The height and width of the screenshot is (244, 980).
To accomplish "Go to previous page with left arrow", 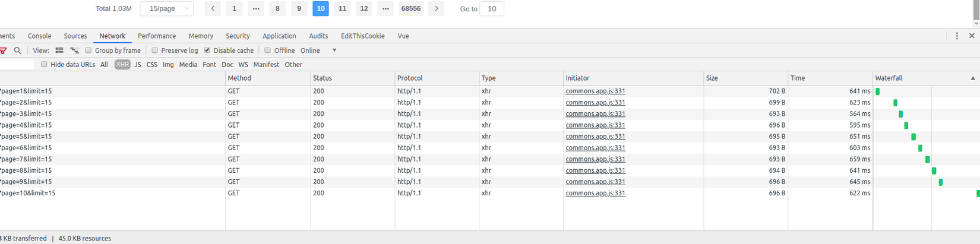I will (213, 8).
